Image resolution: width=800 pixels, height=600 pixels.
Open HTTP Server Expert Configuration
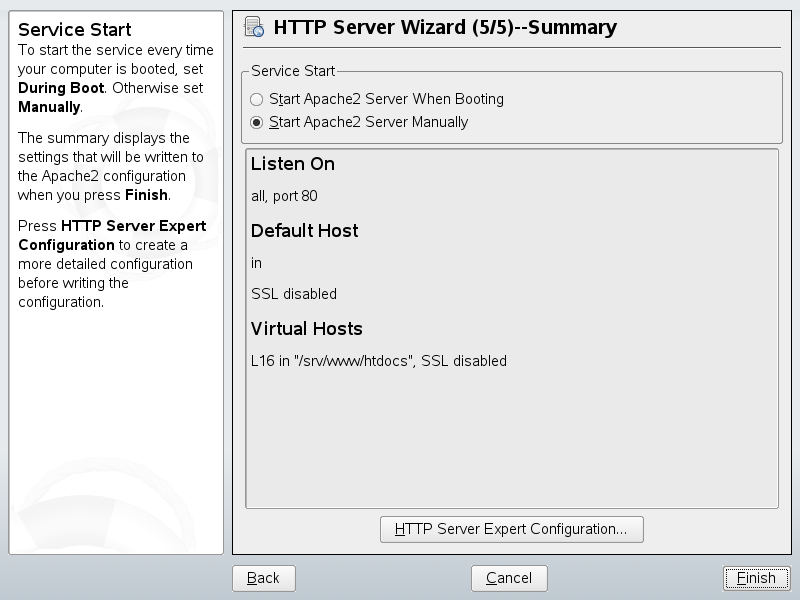[511, 529]
